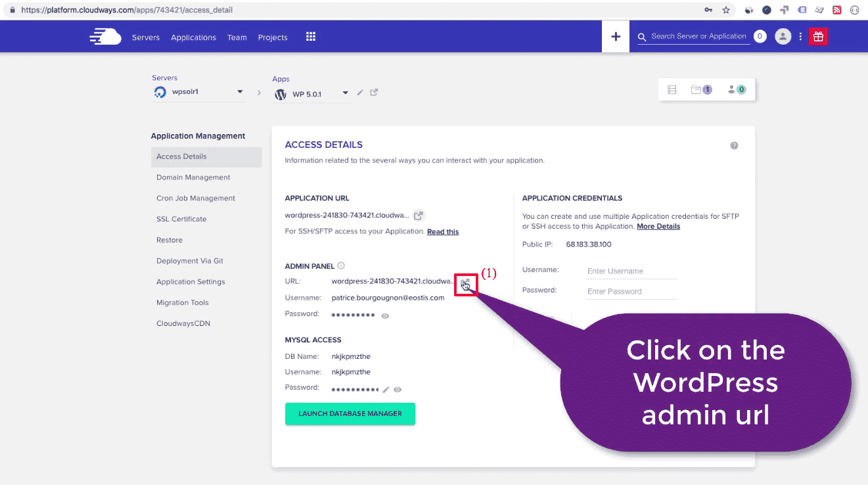Click the Cloudways cloud logo

105,37
